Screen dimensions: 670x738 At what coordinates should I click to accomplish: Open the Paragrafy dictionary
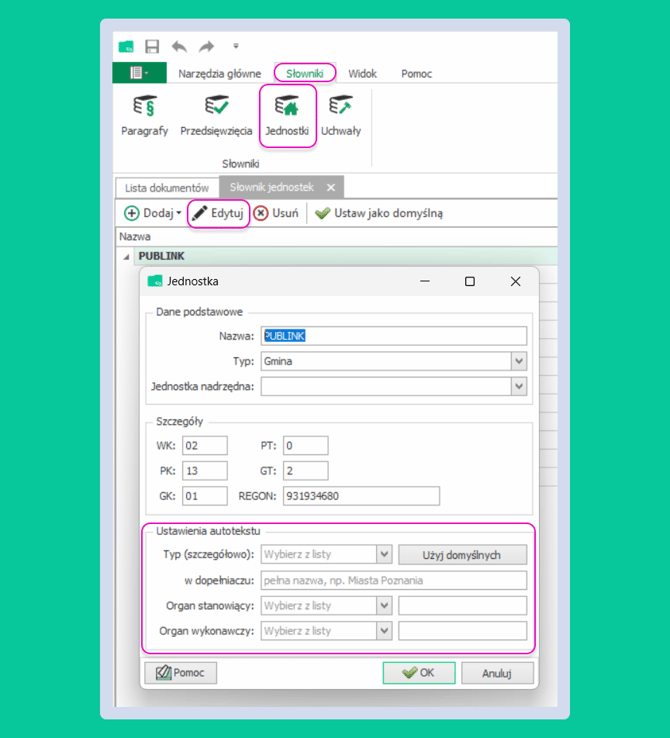(x=145, y=115)
